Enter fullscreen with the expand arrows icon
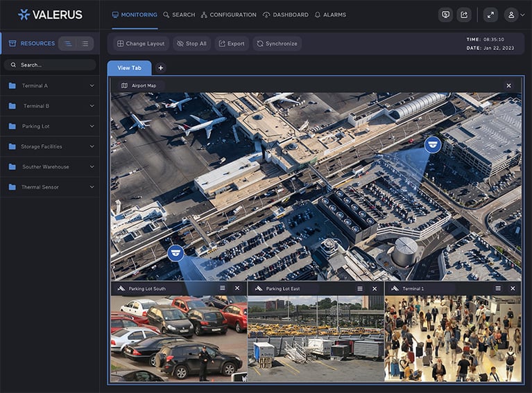The height and width of the screenshot is (393, 532). pos(490,15)
